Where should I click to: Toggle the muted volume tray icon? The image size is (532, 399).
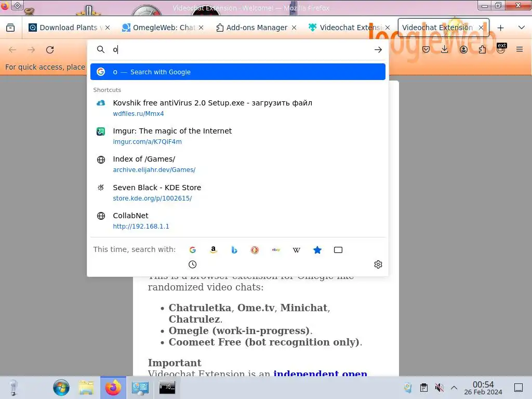(439, 388)
